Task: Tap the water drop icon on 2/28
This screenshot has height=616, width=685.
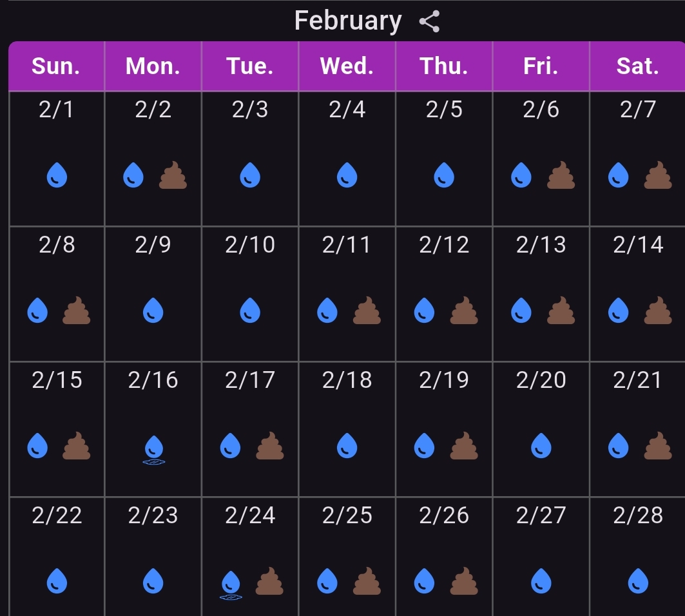Action: coord(638,581)
